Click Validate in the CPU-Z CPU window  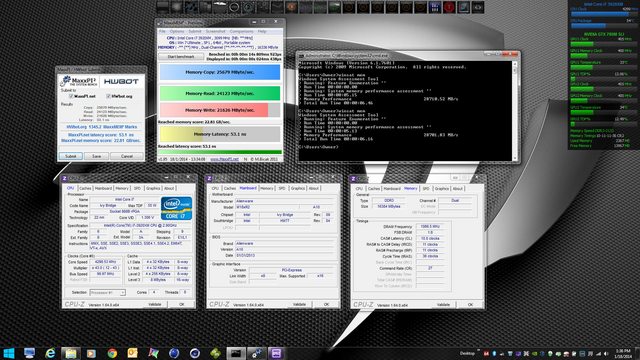[155, 304]
